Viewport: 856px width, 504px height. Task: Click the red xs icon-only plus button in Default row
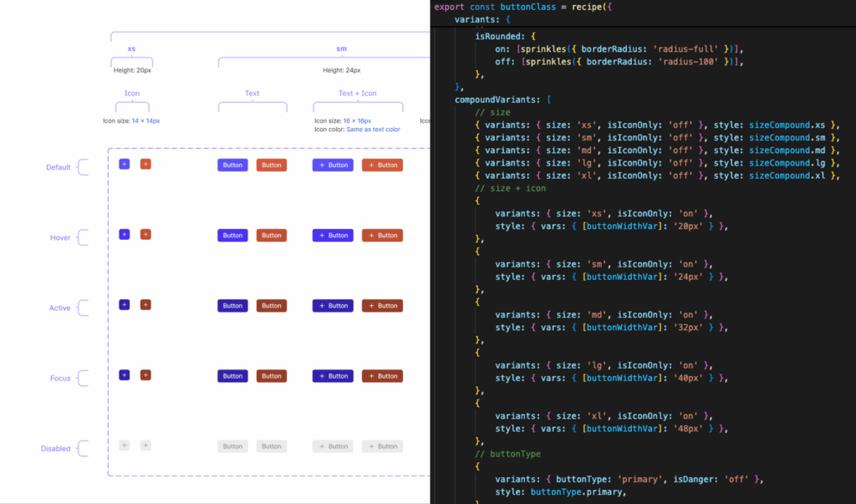tap(145, 164)
